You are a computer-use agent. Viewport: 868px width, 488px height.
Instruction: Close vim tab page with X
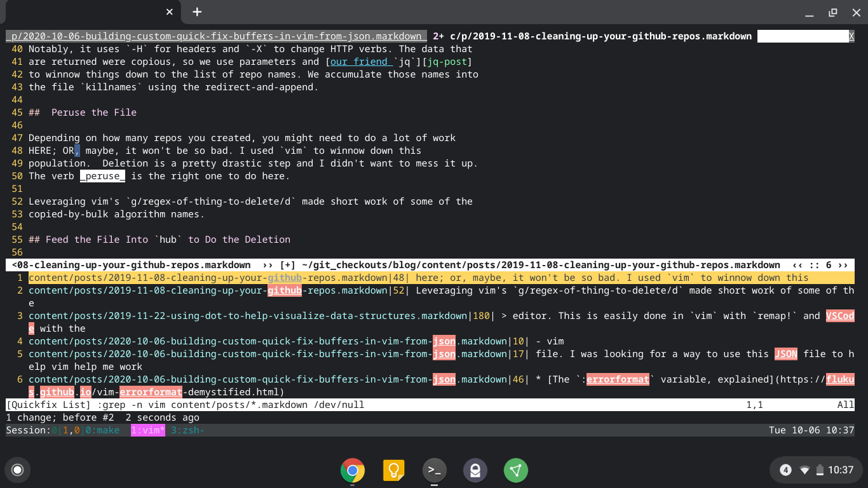point(851,36)
